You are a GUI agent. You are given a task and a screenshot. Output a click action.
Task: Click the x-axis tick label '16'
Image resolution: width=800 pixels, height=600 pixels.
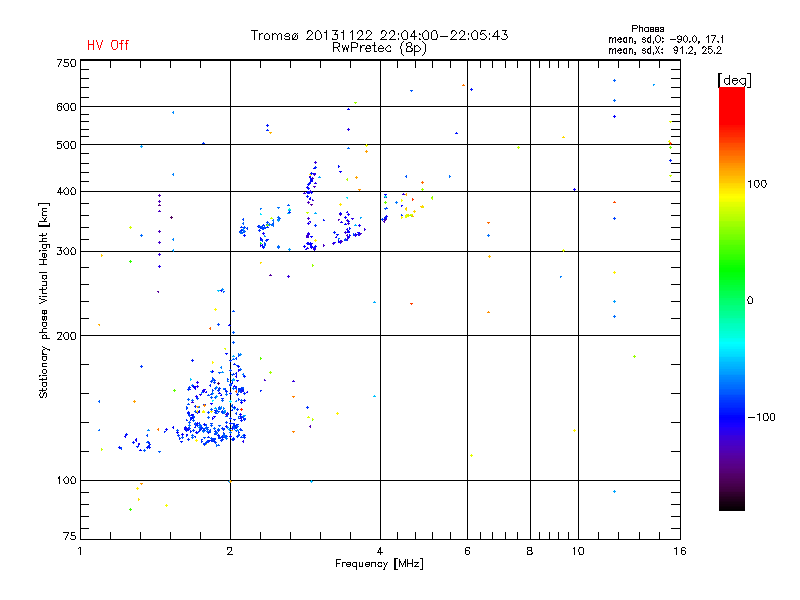click(680, 551)
